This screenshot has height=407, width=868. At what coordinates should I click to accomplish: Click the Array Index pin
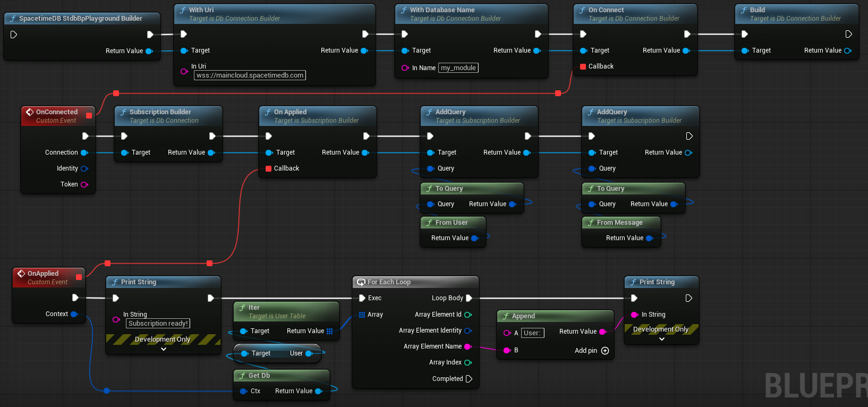pos(468,362)
